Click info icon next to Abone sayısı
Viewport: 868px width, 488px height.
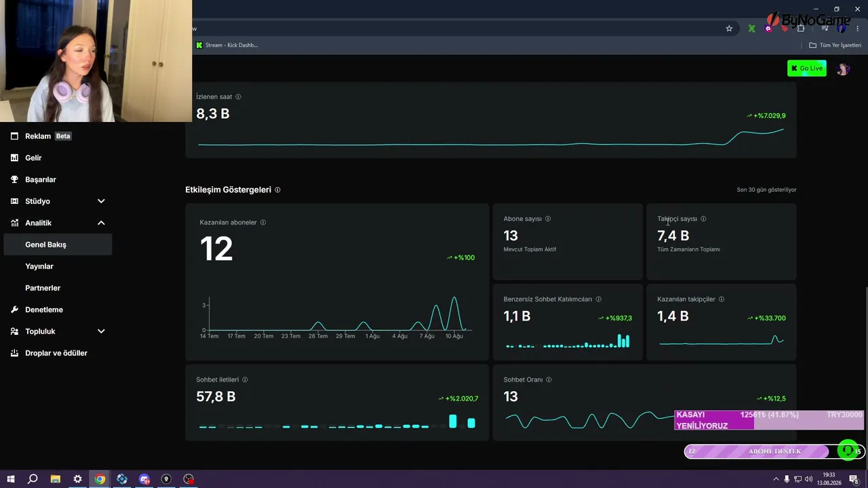548,219
